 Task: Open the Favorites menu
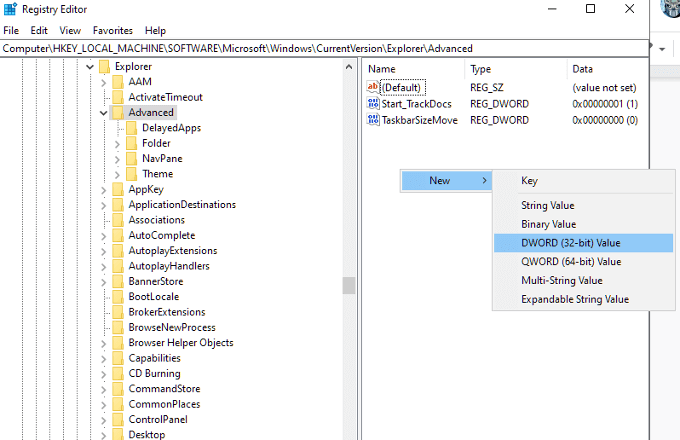(x=113, y=30)
